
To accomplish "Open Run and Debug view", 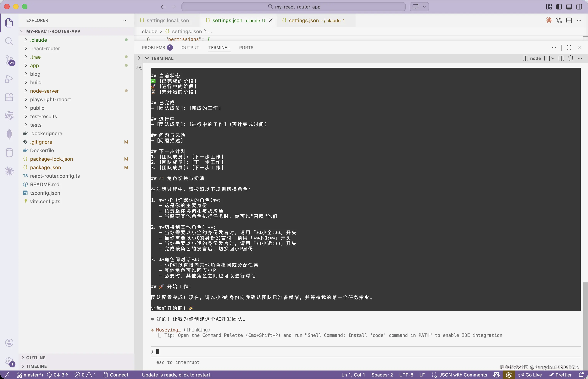I will pos(9,79).
